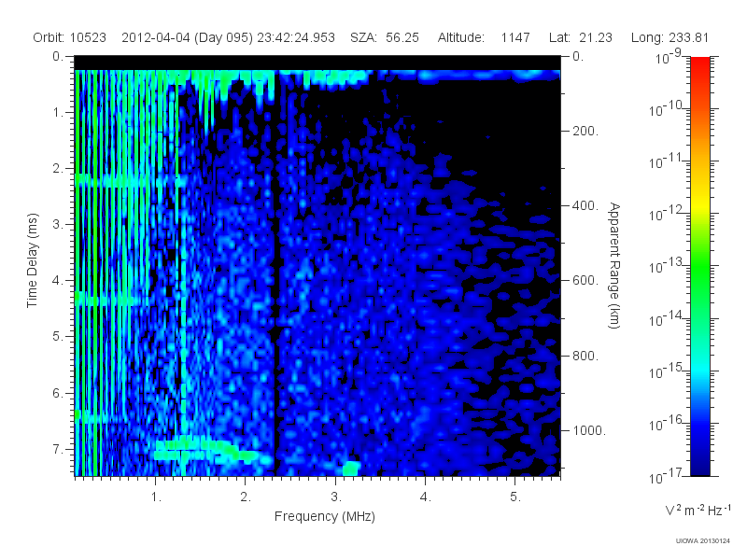The image size is (747, 560).
Task: Click the 'SZA: 56.25' value
Action: 385,37
